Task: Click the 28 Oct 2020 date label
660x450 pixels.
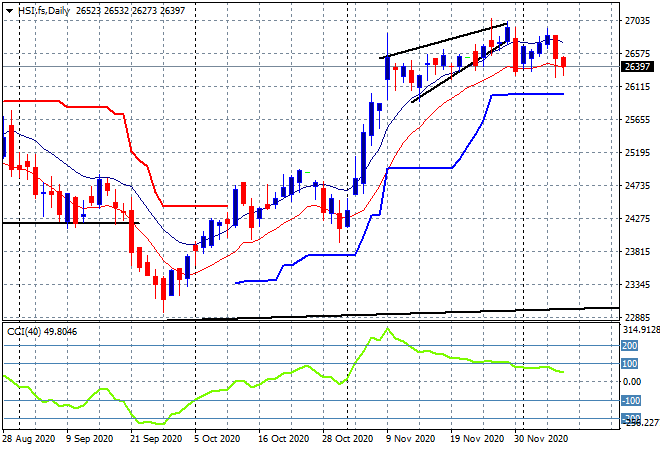Action: pyautogui.click(x=347, y=439)
